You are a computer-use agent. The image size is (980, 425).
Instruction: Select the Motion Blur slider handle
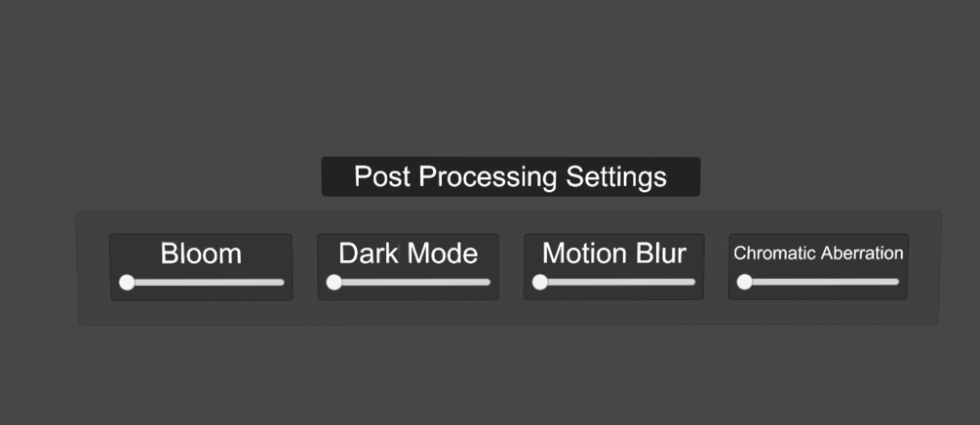click(539, 283)
